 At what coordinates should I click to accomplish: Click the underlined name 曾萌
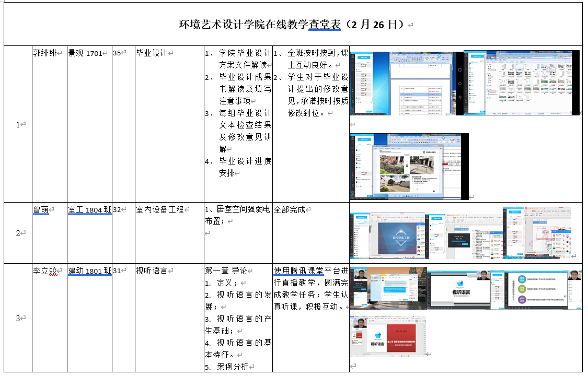click(x=41, y=209)
